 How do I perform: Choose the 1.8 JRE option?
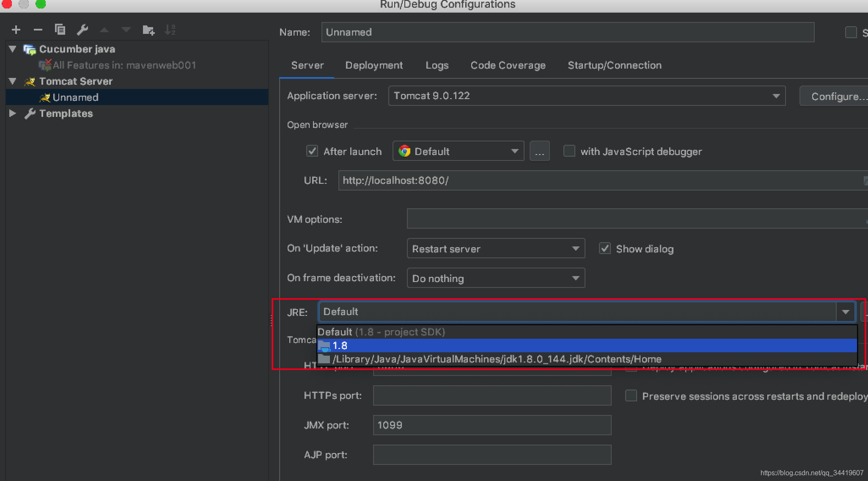click(x=587, y=346)
